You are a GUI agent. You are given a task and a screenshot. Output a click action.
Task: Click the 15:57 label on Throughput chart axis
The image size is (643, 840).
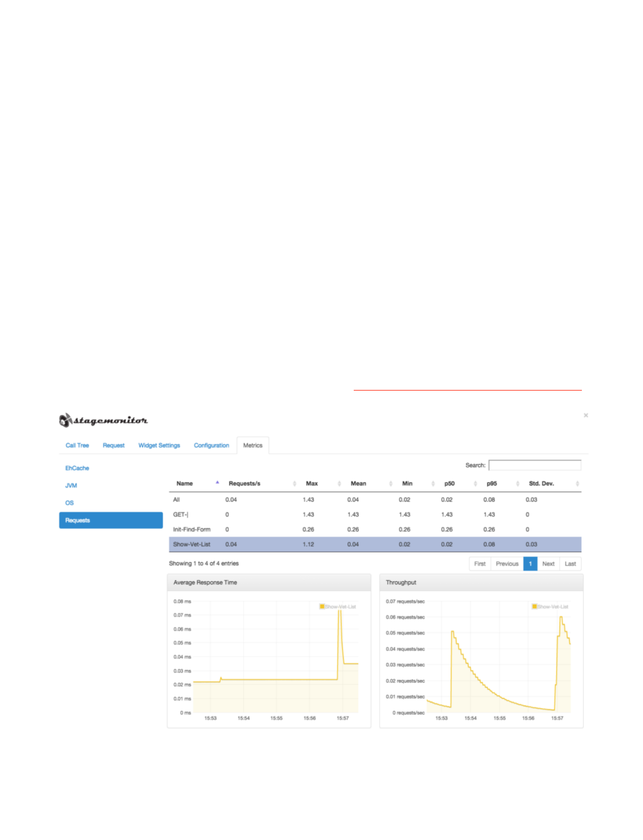557,718
